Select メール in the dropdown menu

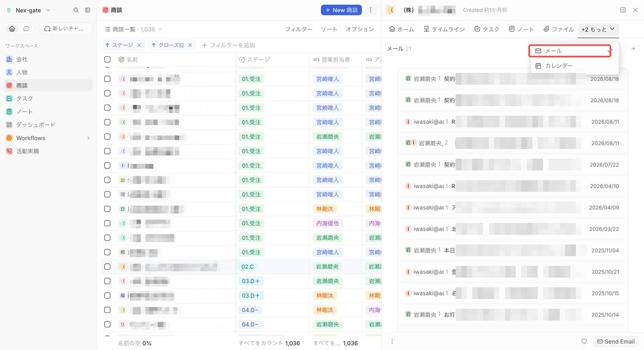[570, 51]
